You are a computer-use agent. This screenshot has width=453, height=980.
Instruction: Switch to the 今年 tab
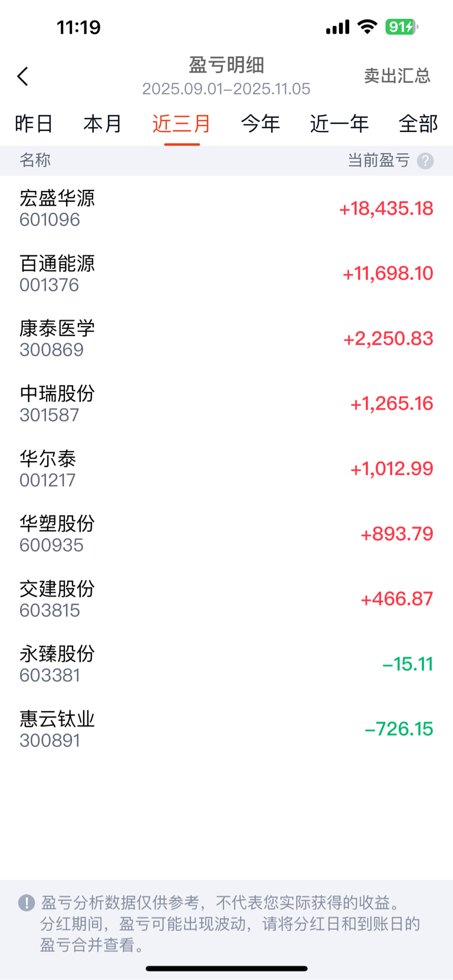(x=260, y=124)
